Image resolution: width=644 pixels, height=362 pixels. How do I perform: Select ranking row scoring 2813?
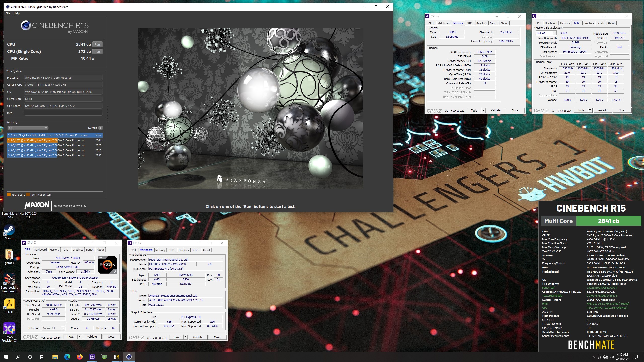55,150
